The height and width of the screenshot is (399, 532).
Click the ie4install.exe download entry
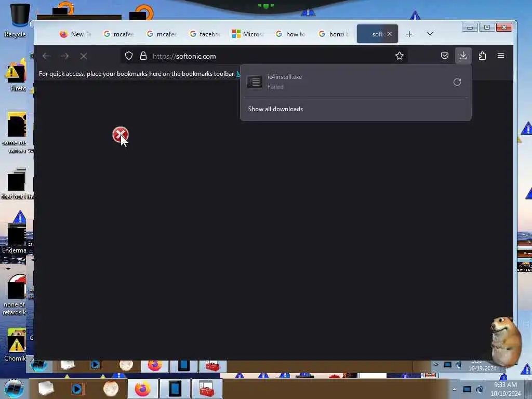[x=355, y=82]
